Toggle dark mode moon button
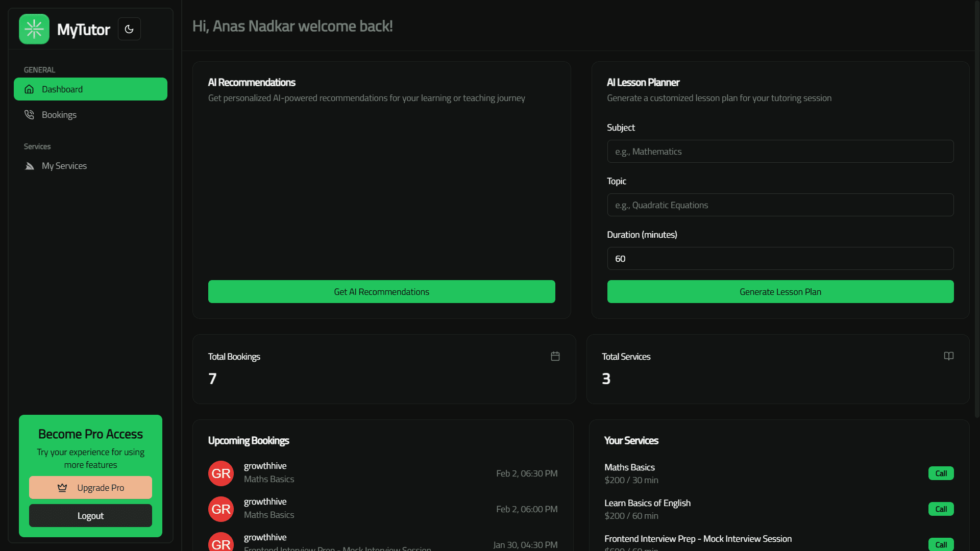Viewport: 980px width, 551px height. 129,29
